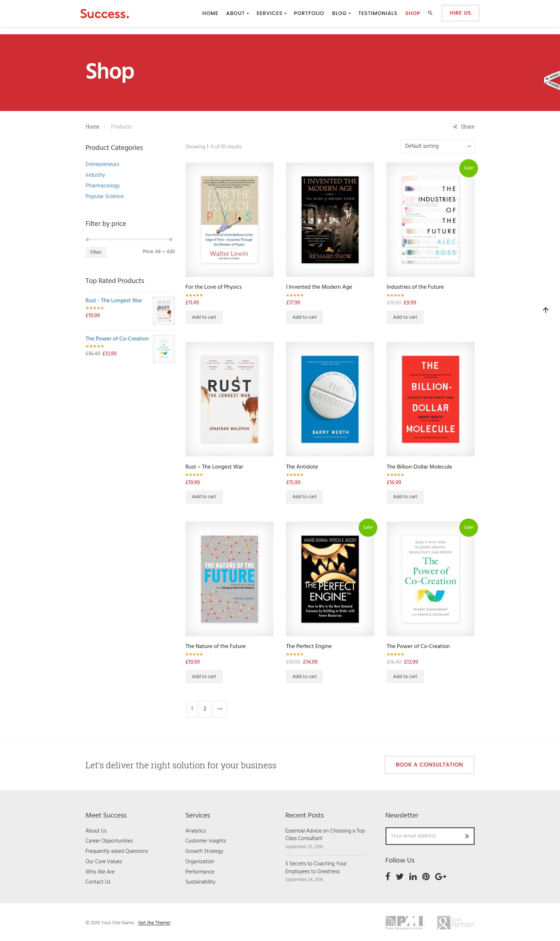Image resolution: width=560 pixels, height=941 pixels.
Task: Click the right handle of price slider
Action: [171, 239]
